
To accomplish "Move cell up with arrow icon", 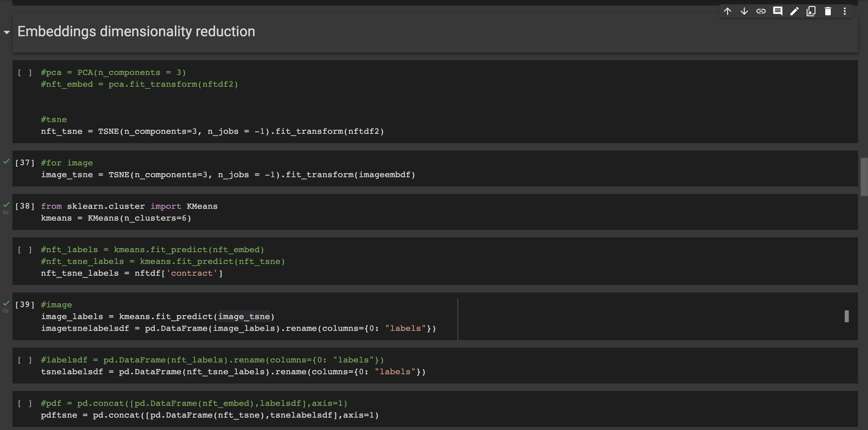I will (727, 11).
